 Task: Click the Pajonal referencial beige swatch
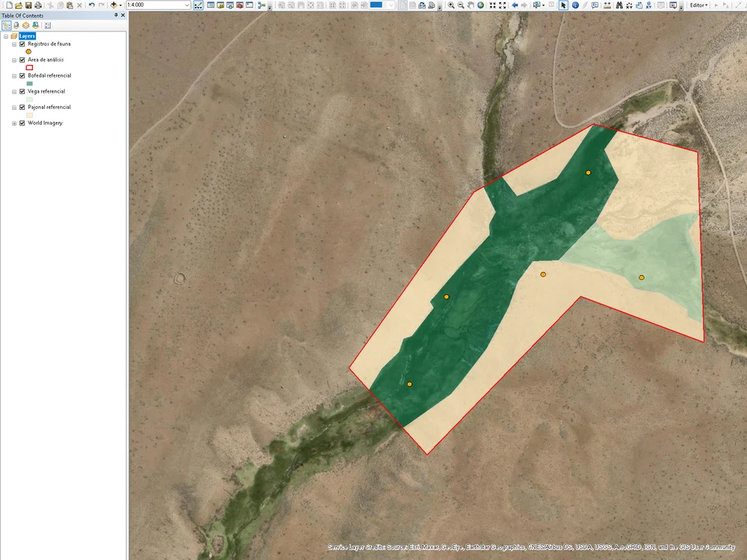click(30, 115)
